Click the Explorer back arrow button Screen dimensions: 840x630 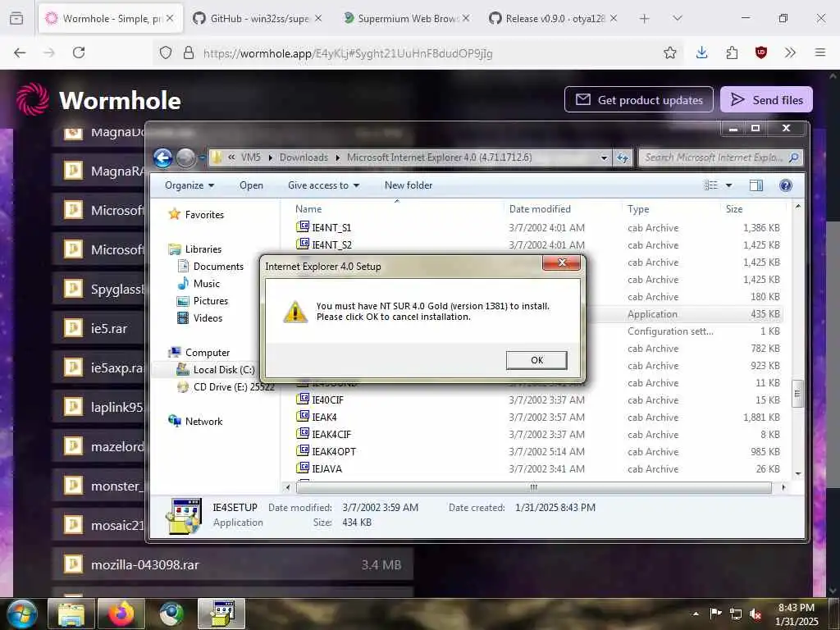tap(163, 157)
